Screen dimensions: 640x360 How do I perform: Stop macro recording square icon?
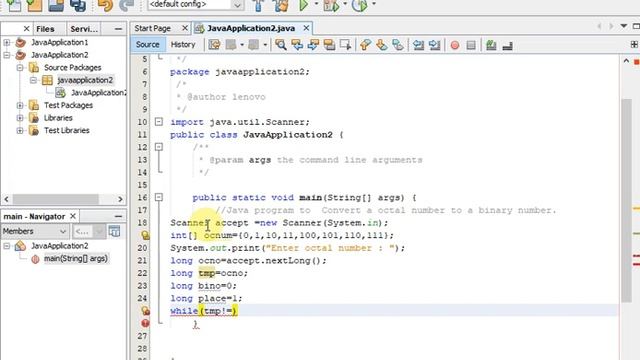[x=471, y=45]
